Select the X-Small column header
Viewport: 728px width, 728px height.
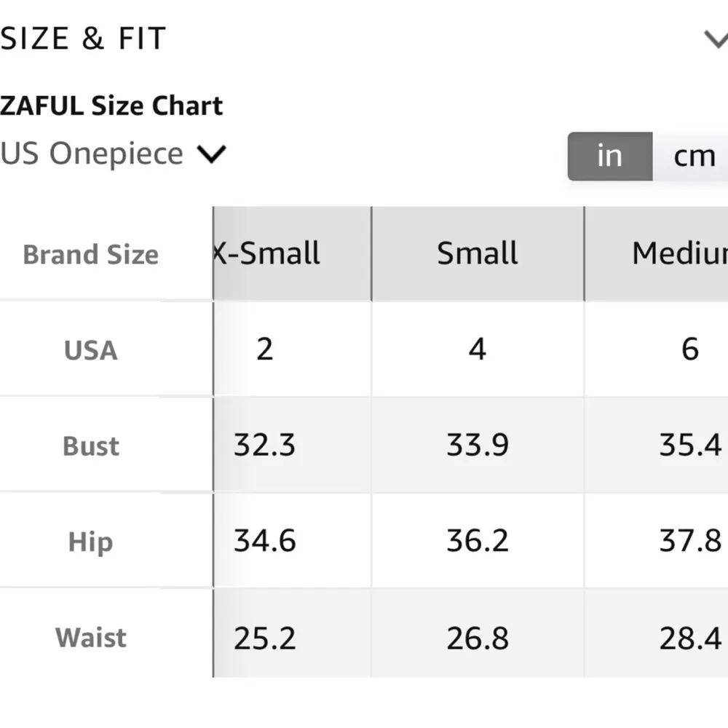(x=265, y=253)
